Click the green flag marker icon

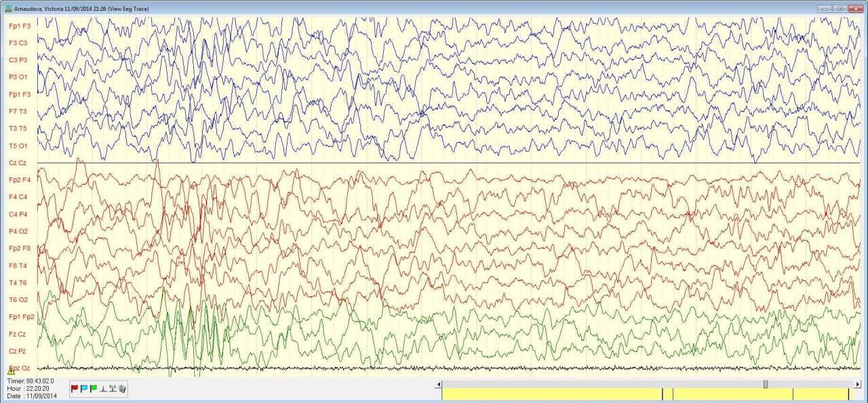point(94,389)
